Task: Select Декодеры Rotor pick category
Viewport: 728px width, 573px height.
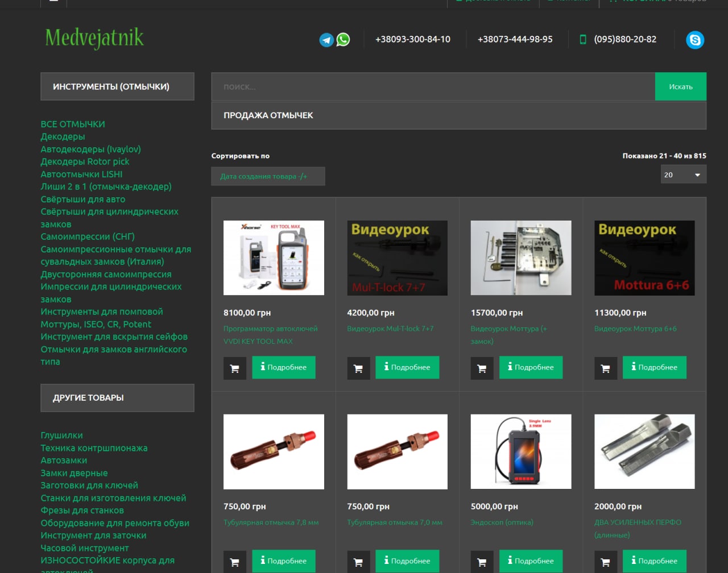Action: [x=85, y=161]
